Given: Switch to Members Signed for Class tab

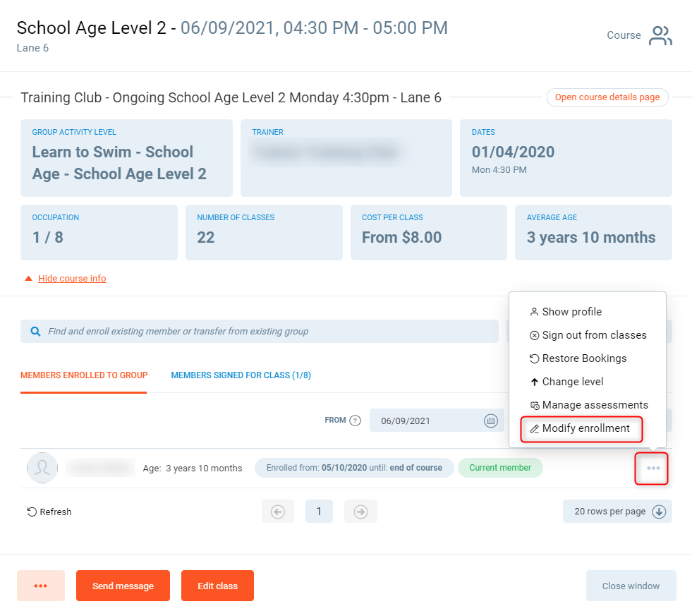Looking at the screenshot, I should click(x=241, y=375).
